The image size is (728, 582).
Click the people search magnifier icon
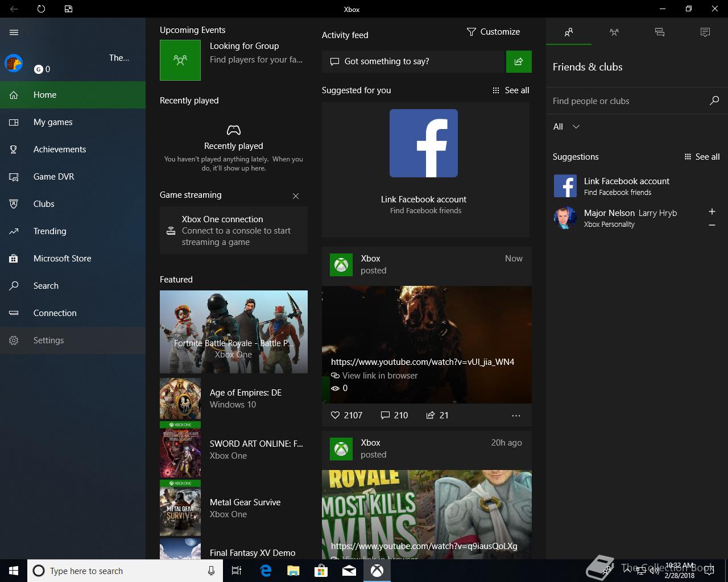714,101
